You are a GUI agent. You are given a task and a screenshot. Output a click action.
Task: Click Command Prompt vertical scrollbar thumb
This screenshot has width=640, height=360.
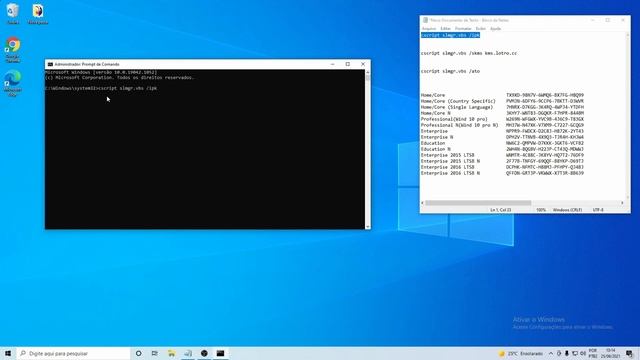(x=368, y=78)
